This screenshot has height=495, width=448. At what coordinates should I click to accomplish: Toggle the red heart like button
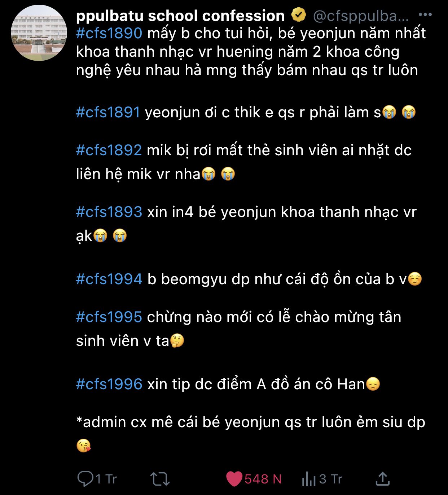234,479
